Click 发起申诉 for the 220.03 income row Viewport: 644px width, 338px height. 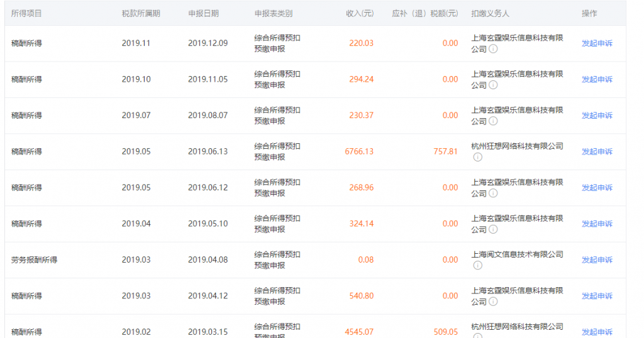pyautogui.click(x=597, y=43)
